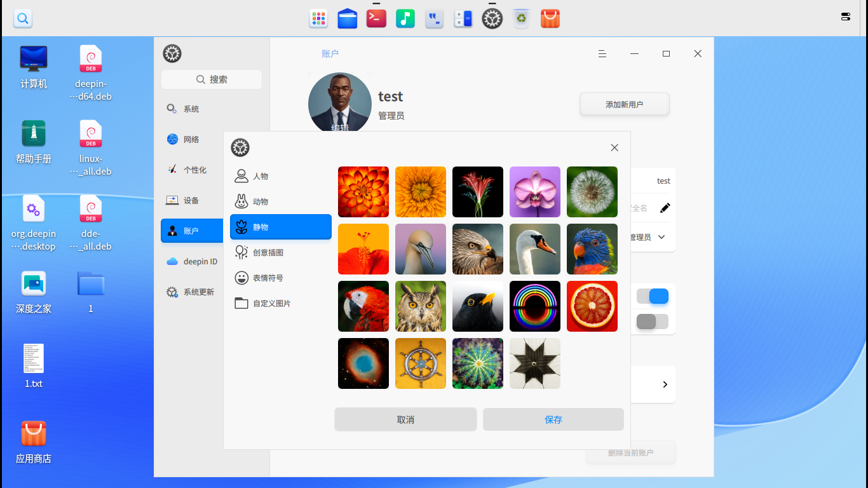Launch the music player from dock
This screenshot has width=868, height=488.
point(405,19)
